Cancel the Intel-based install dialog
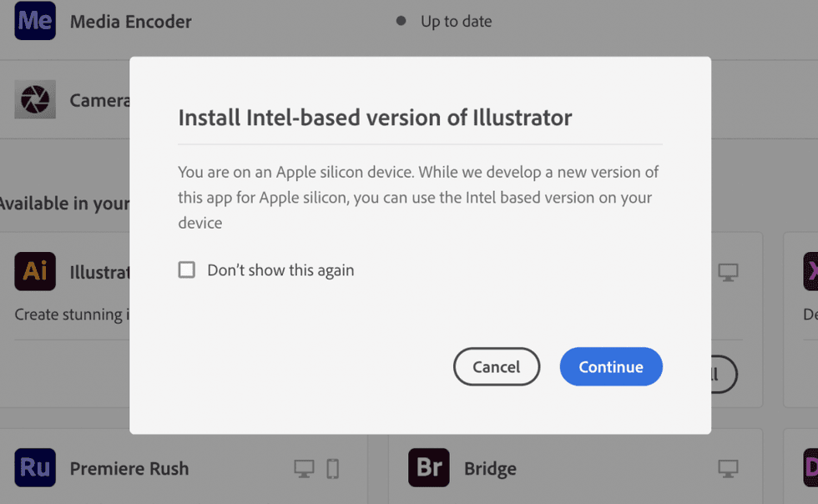The width and height of the screenshot is (818, 504). (496, 367)
